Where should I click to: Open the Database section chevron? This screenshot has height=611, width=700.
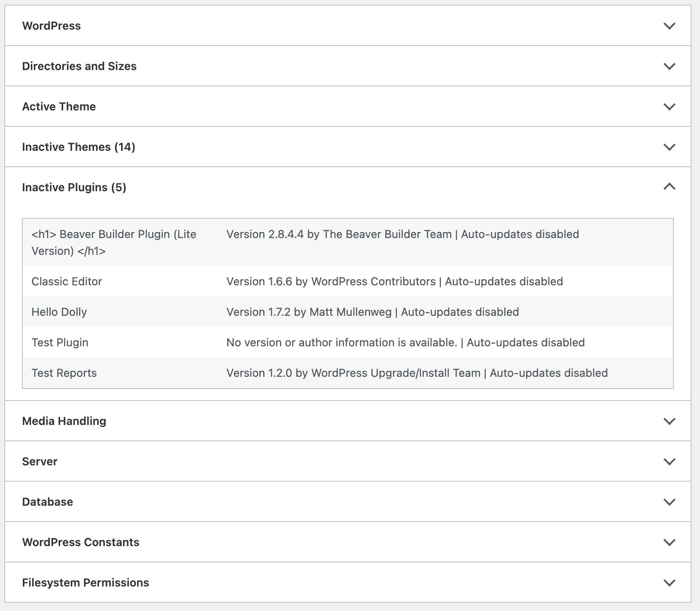coord(669,502)
